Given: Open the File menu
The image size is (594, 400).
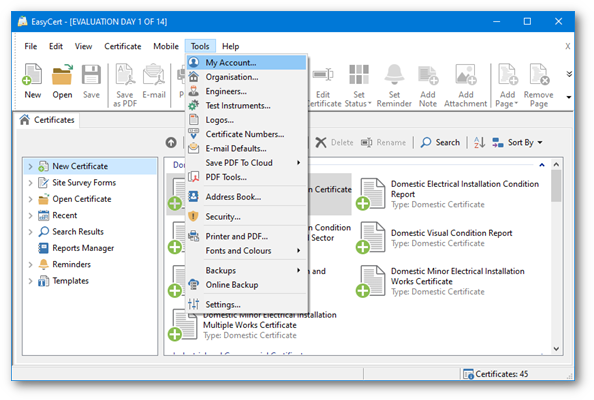Looking at the screenshot, I should coord(31,46).
